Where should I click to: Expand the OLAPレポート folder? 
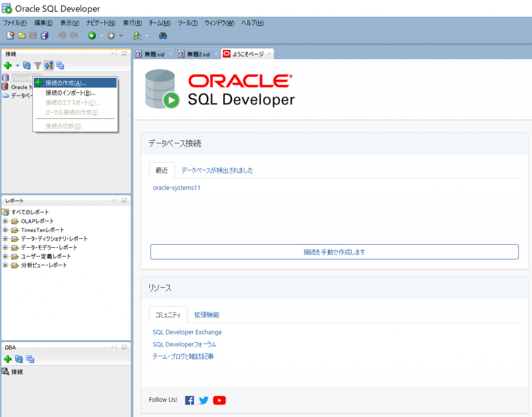click(5, 221)
